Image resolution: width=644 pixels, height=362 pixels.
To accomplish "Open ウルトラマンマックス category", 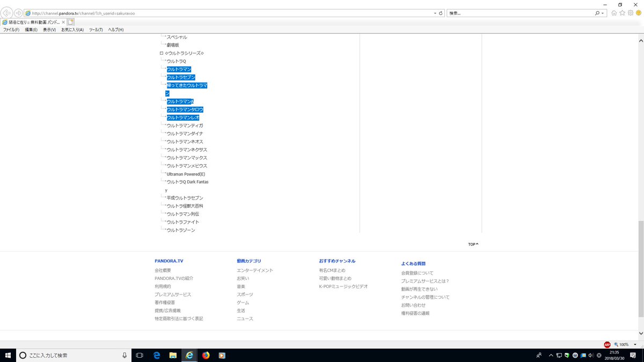I will (x=187, y=158).
